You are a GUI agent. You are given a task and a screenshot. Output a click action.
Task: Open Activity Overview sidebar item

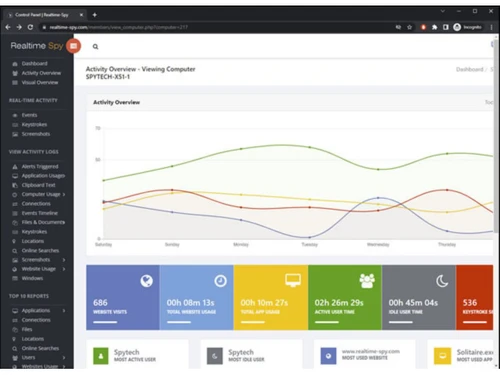(41, 73)
